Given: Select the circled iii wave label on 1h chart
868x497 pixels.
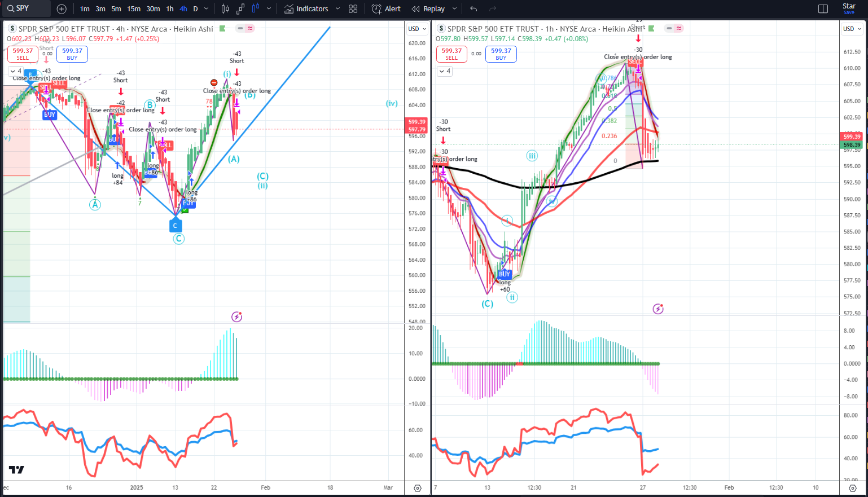Looking at the screenshot, I should pos(532,156).
